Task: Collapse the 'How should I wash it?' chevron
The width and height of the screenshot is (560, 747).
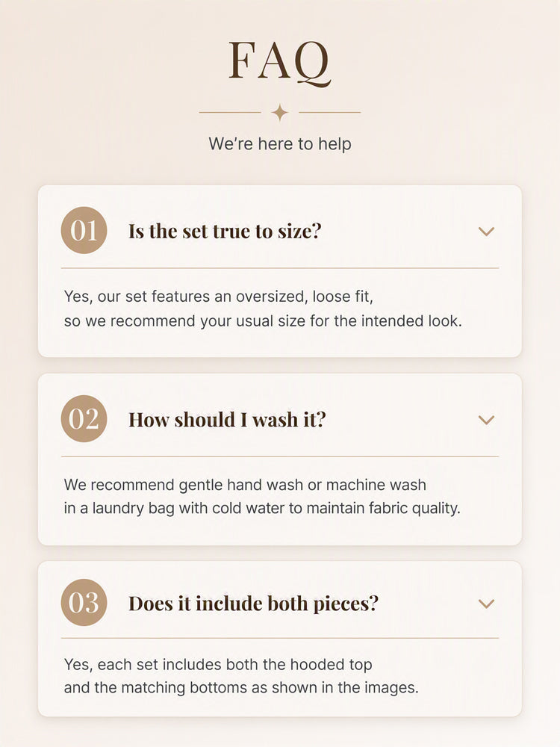Action: [486, 420]
